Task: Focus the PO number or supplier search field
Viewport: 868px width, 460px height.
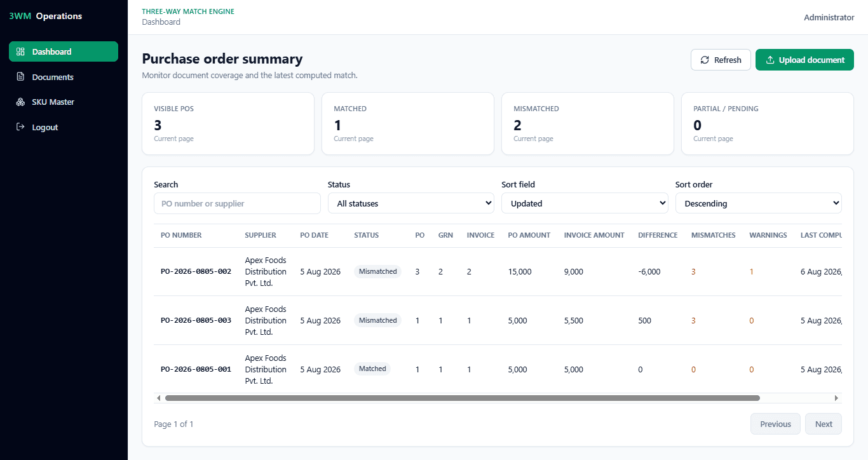Action: point(237,203)
